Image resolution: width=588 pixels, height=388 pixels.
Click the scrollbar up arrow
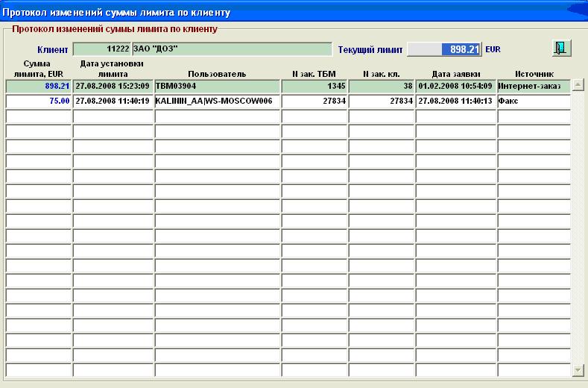pos(578,85)
